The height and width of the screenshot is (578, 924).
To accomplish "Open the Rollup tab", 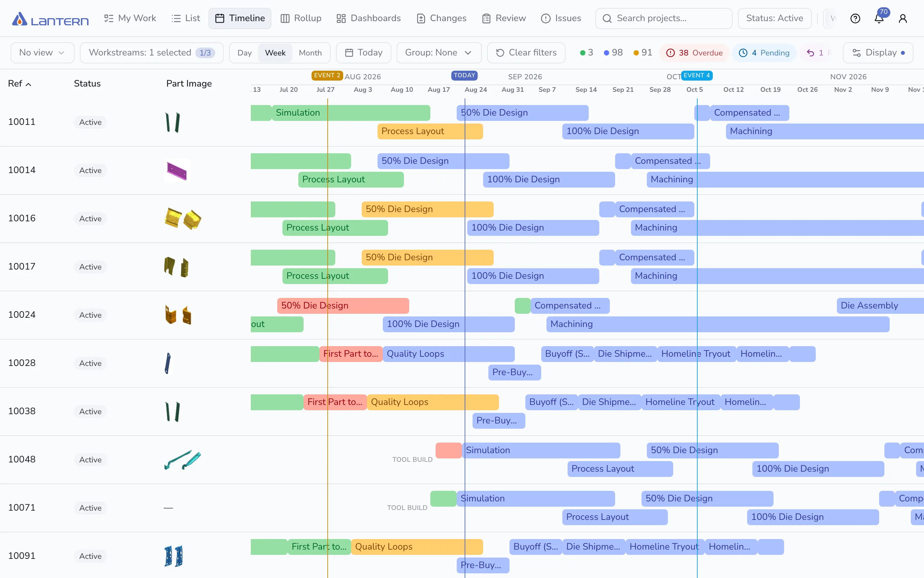I will click(301, 18).
